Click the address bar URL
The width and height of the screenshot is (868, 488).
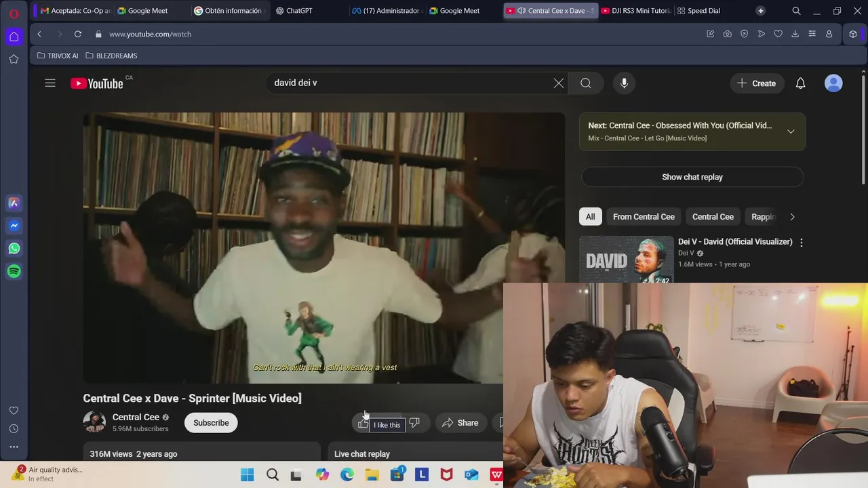[150, 34]
